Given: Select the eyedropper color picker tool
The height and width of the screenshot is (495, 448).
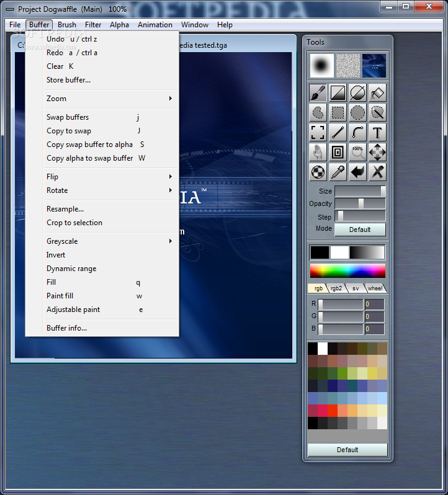Looking at the screenshot, I should 338,172.
